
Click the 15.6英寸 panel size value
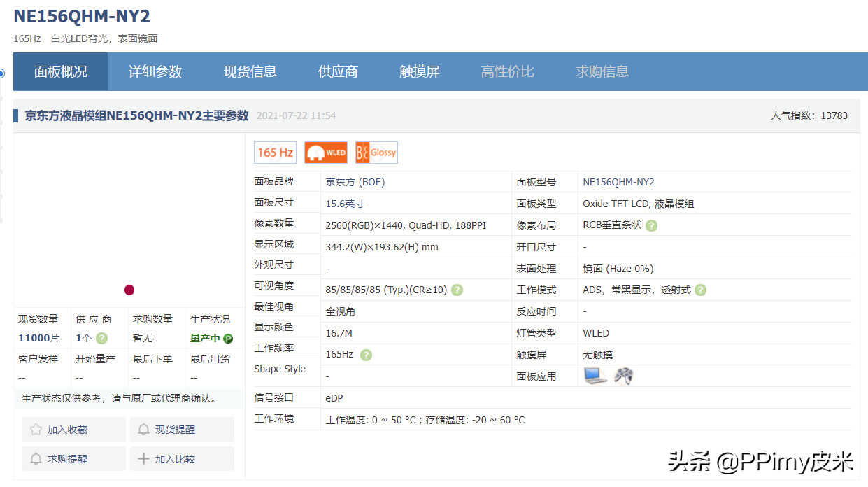[346, 204]
